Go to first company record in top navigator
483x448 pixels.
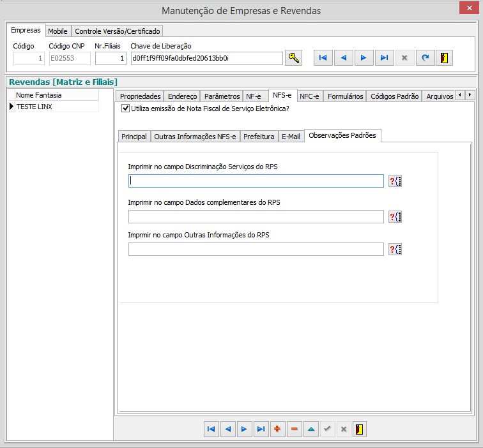pyautogui.click(x=323, y=58)
